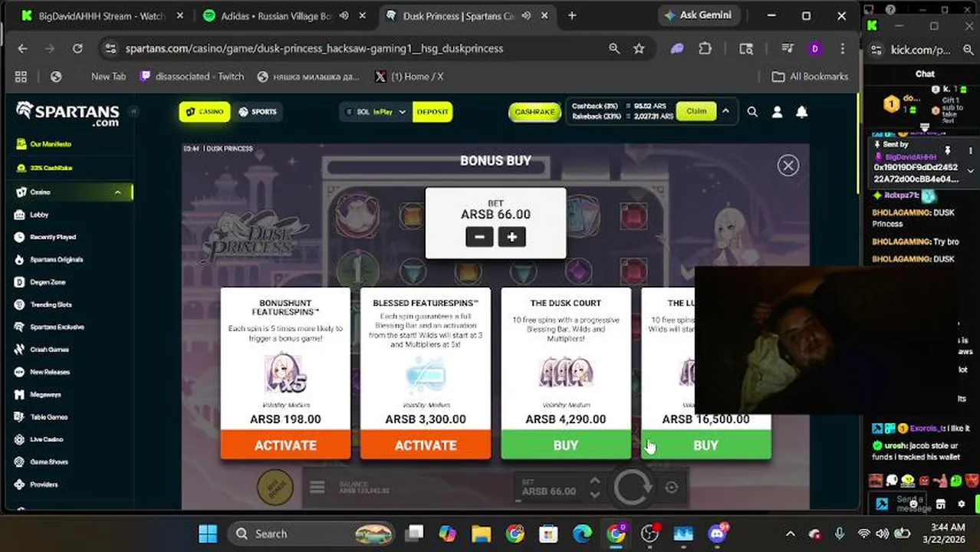Click the Spartans.com logo
Screen dimensions: 980x552
click(x=67, y=113)
